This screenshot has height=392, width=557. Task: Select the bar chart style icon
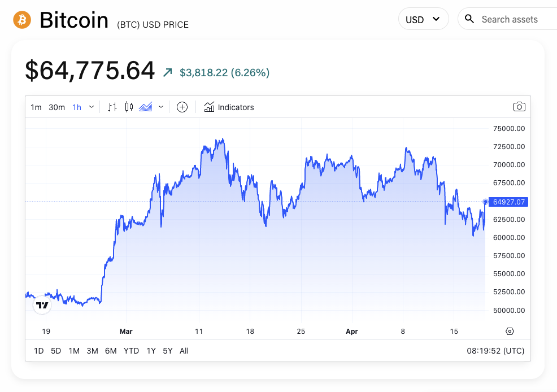pos(112,107)
